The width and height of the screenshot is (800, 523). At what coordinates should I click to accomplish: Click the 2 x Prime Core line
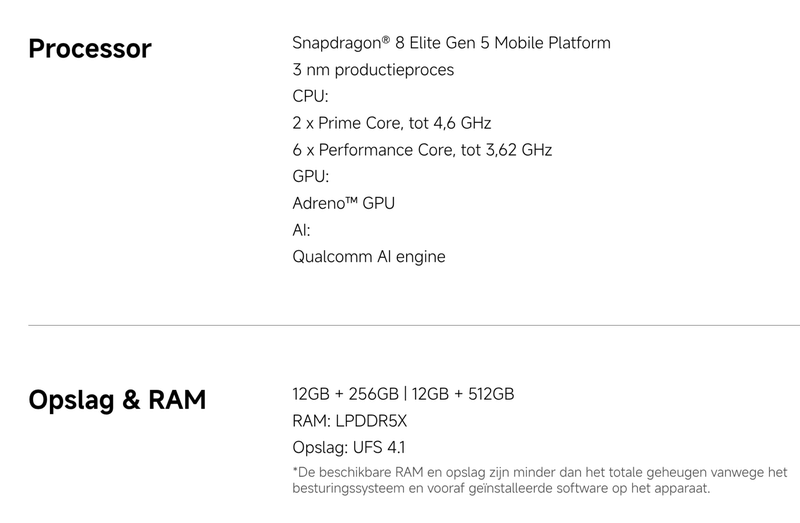tap(391, 123)
